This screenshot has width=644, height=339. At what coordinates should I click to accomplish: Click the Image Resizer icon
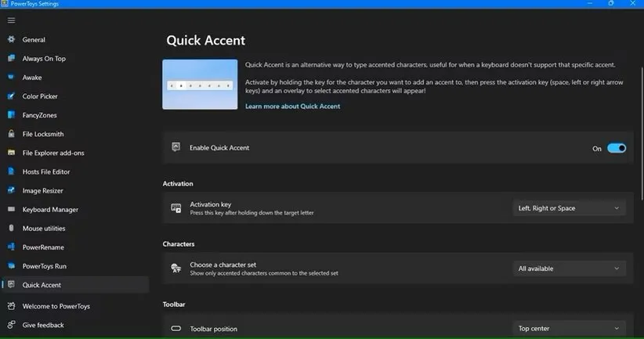[x=11, y=190]
